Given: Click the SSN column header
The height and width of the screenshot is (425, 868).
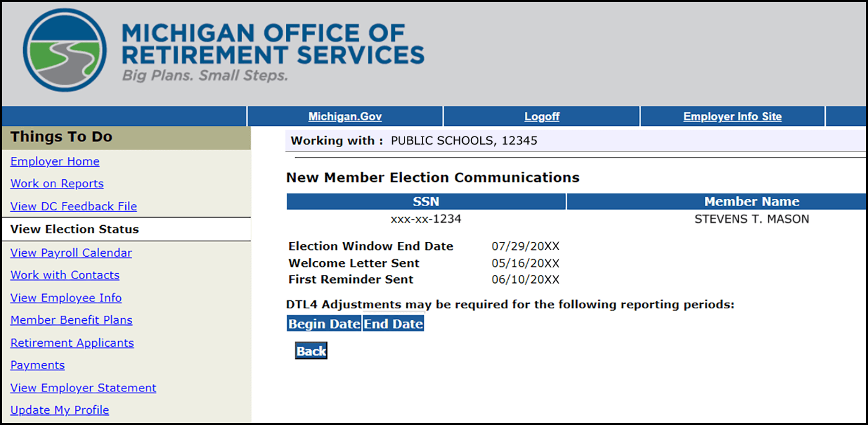Looking at the screenshot, I should click(426, 201).
